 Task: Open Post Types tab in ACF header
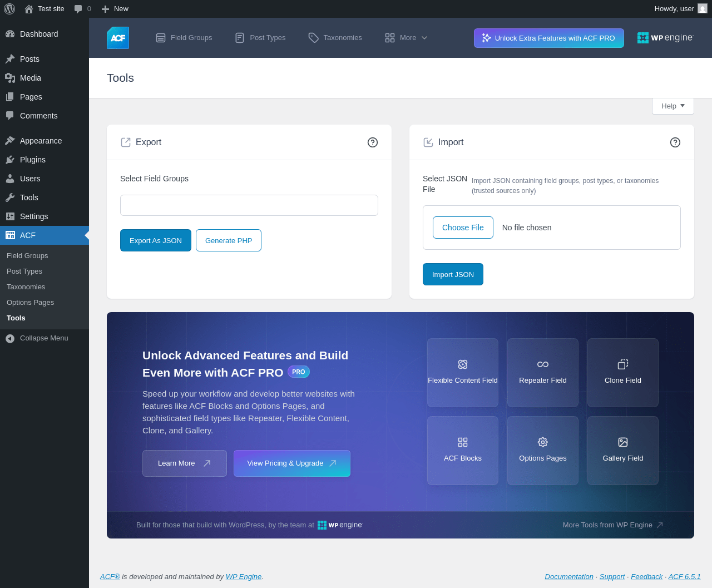click(x=260, y=38)
